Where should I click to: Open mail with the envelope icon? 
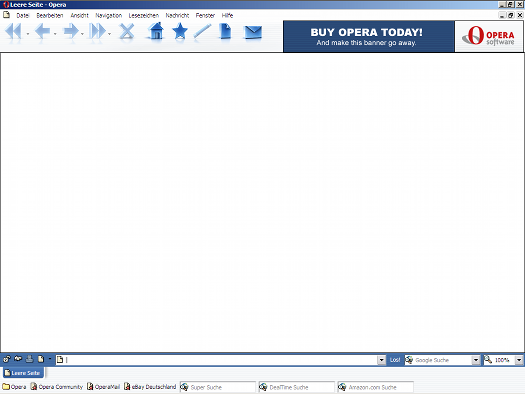(x=253, y=32)
